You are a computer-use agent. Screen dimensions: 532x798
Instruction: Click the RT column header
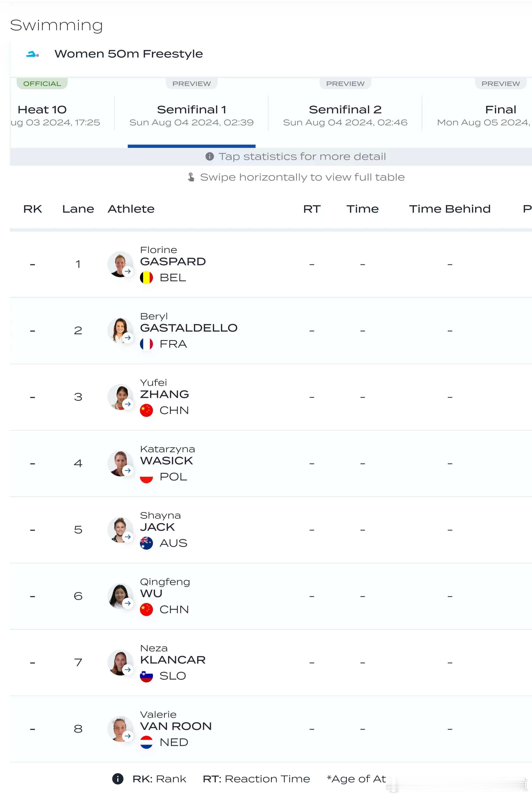(x=312, y=209)
